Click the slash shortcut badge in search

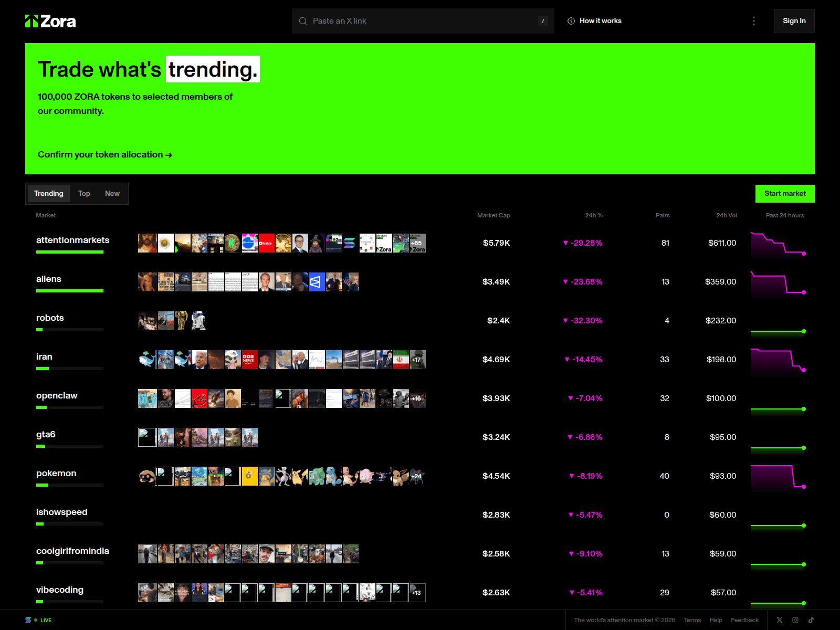pyautogui.click(x=543, y=21)
